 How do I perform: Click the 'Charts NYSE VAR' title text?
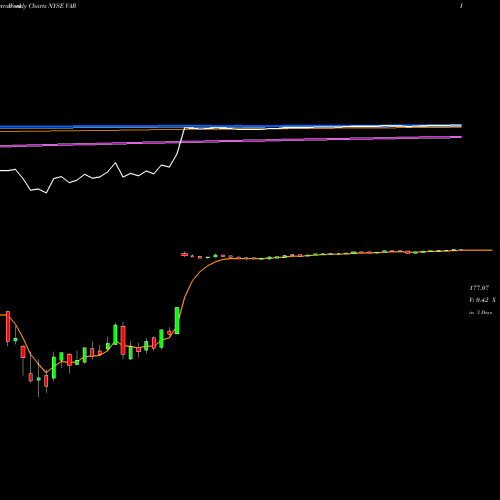tap(53, 6)
